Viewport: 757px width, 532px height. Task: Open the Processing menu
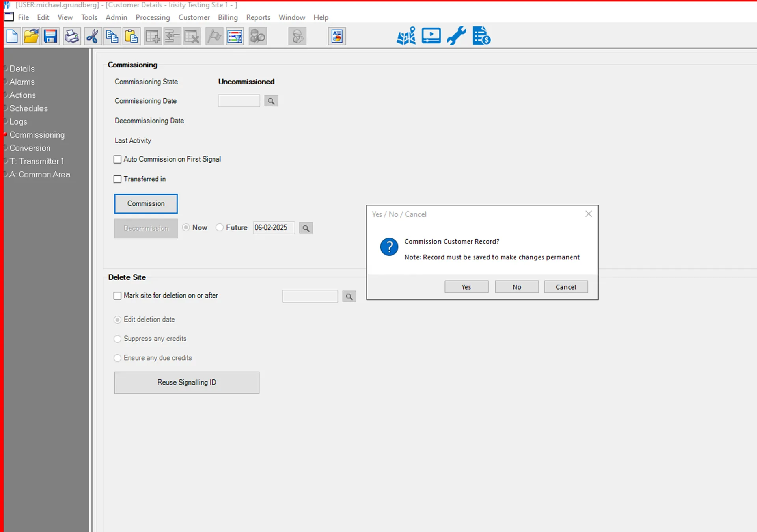click(x=153, y=17)
